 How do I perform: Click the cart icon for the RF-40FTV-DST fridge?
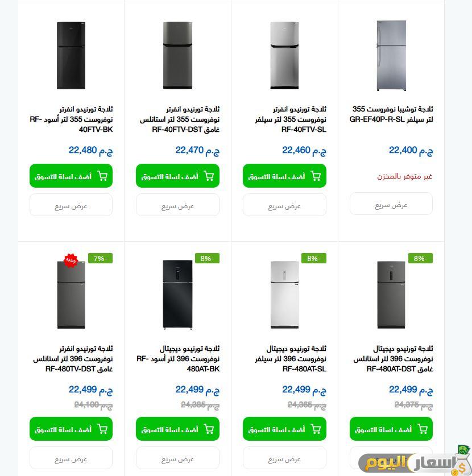209,176
